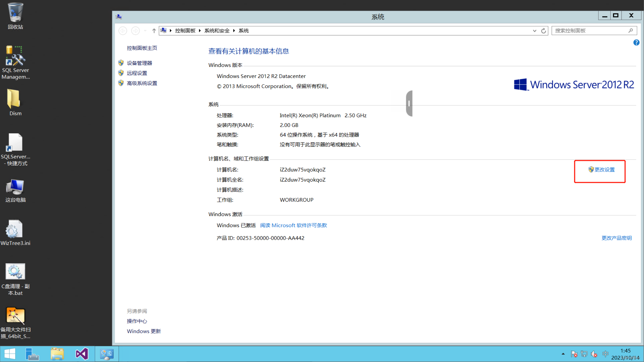Launch Visual Studio from the taskbar
644x362 pixels.
[82, 354]
